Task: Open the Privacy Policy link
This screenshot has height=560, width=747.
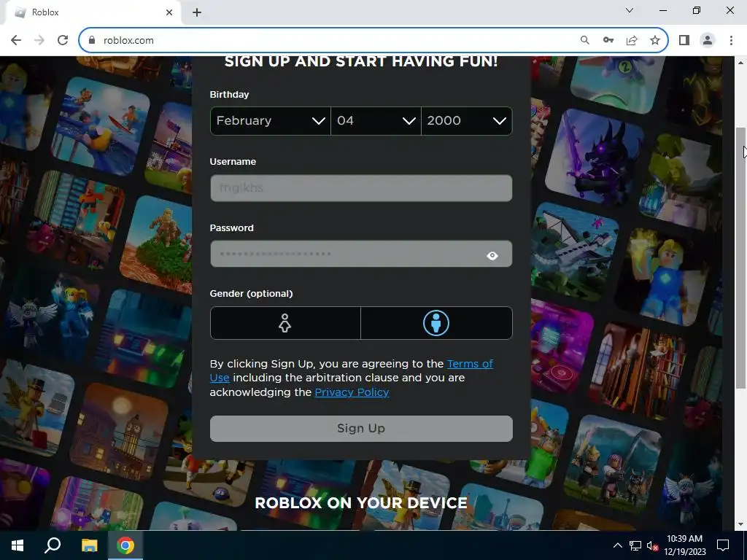Action: 352,392
